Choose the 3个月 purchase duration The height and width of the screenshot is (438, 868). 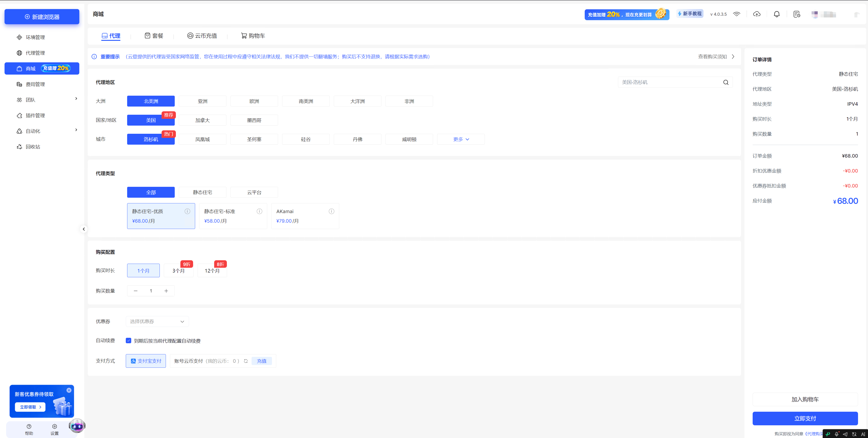point(179,270)
